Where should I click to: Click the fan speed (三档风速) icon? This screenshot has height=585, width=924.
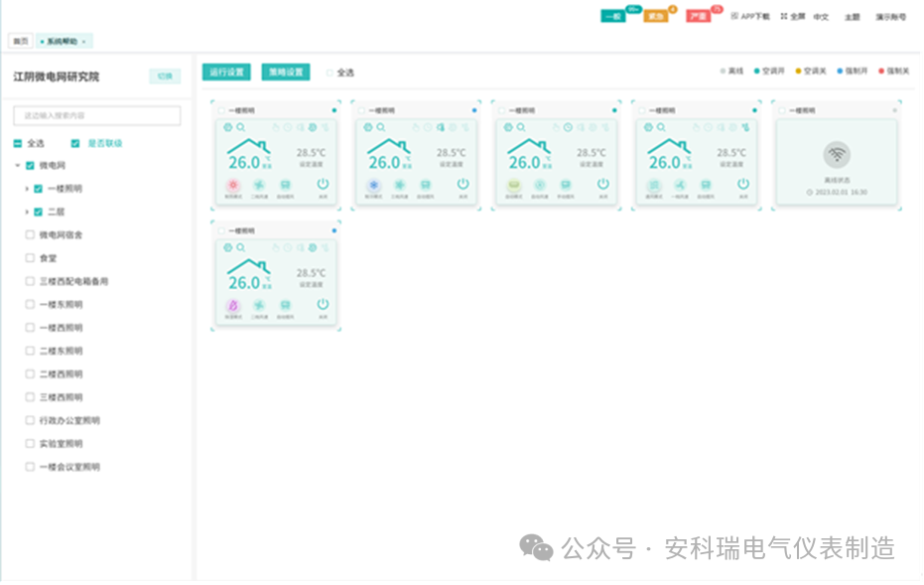click(258, 185)
